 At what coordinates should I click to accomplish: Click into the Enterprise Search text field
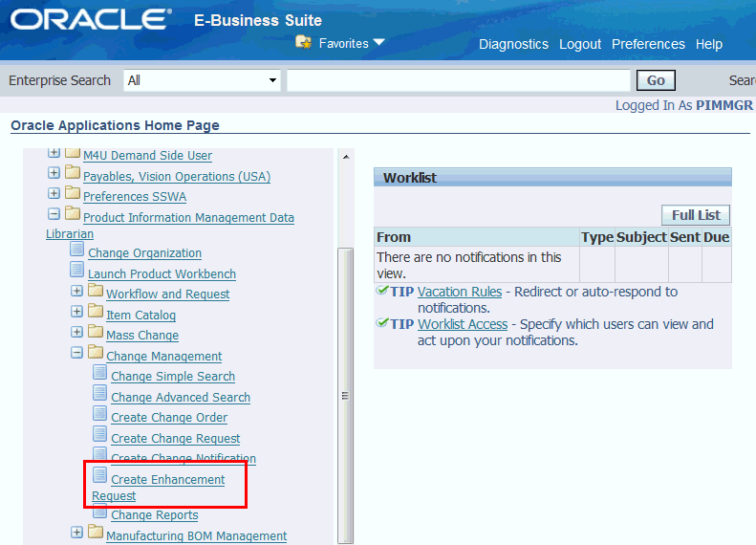[x=459, y=80]
